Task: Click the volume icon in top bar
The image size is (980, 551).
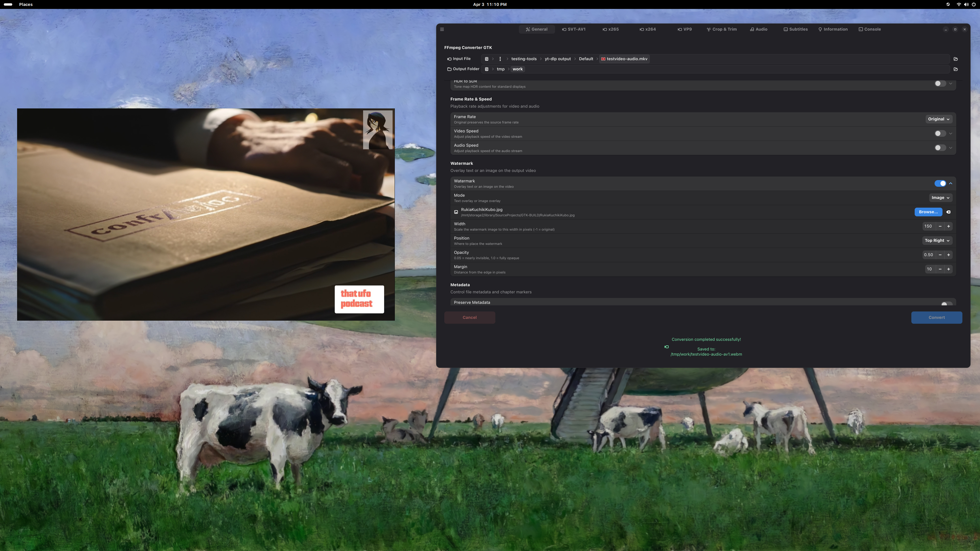Action: [966, 5]
